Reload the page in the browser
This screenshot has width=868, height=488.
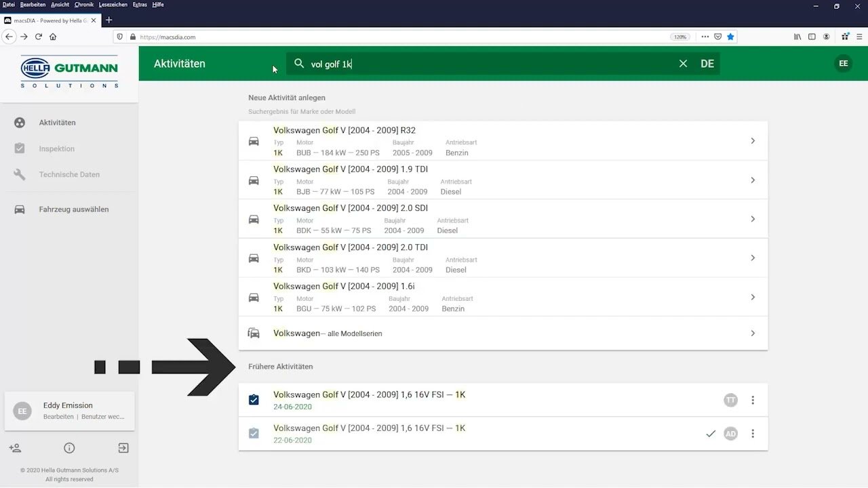click(39, 37)
